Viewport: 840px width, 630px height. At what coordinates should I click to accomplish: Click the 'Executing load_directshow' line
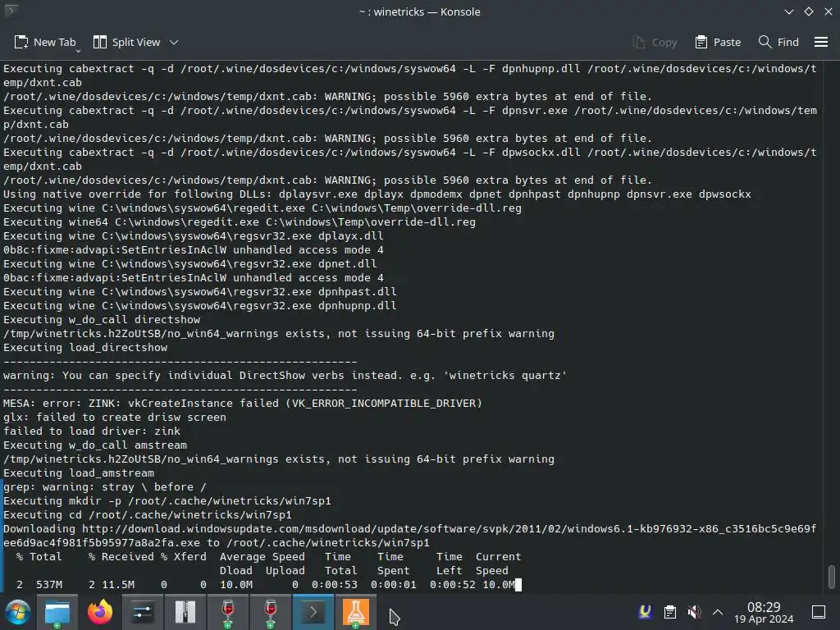point(85,348)
